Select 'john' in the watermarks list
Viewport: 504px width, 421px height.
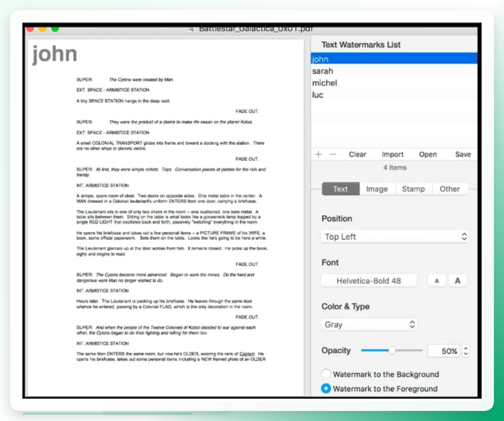click(394, 59)
